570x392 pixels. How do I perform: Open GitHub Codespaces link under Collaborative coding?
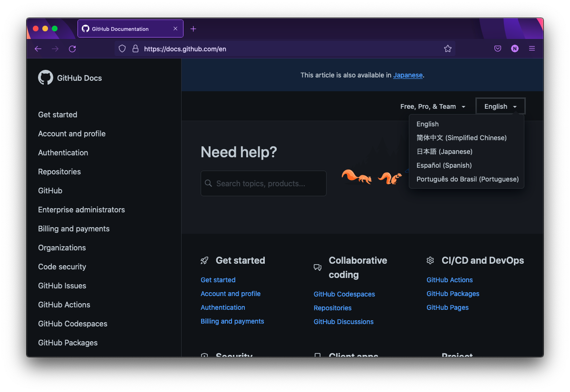click(344, 294)
